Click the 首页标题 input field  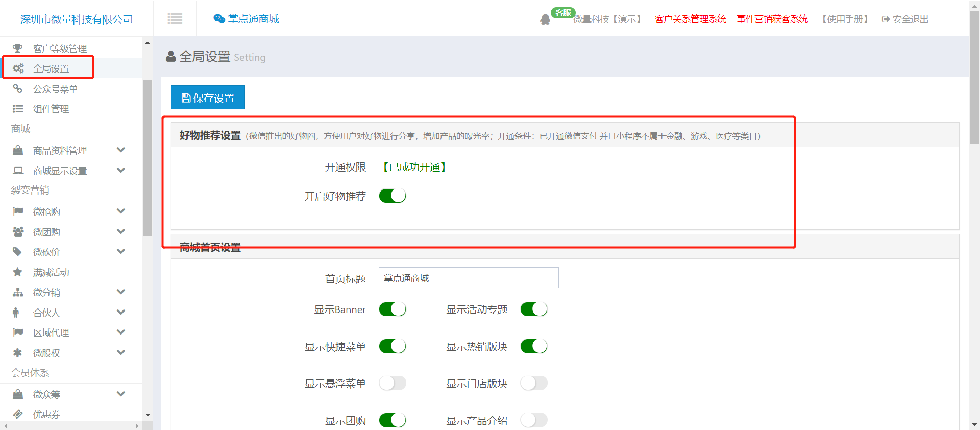pos(469,278)
